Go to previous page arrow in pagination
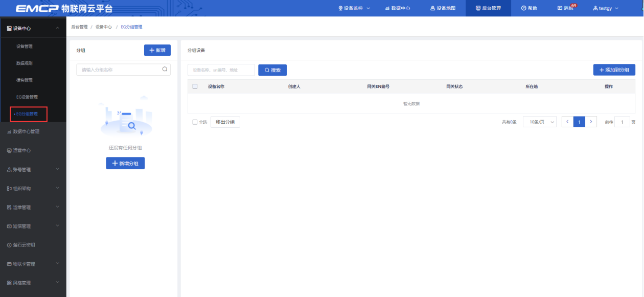This screenshot has width=644, height=297. (567, 122)
